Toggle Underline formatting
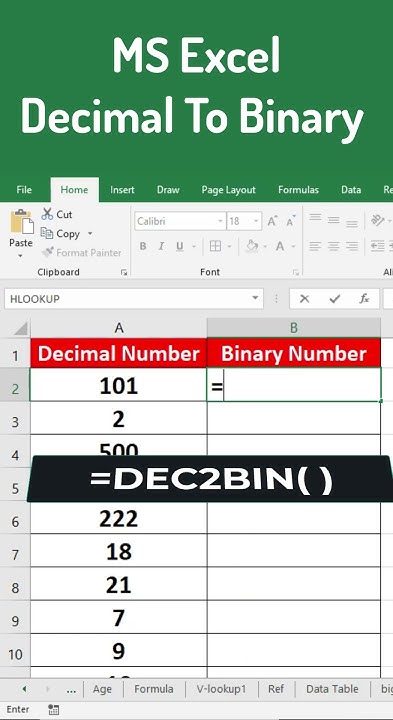 pyautogui.click(x=180, y=246)
